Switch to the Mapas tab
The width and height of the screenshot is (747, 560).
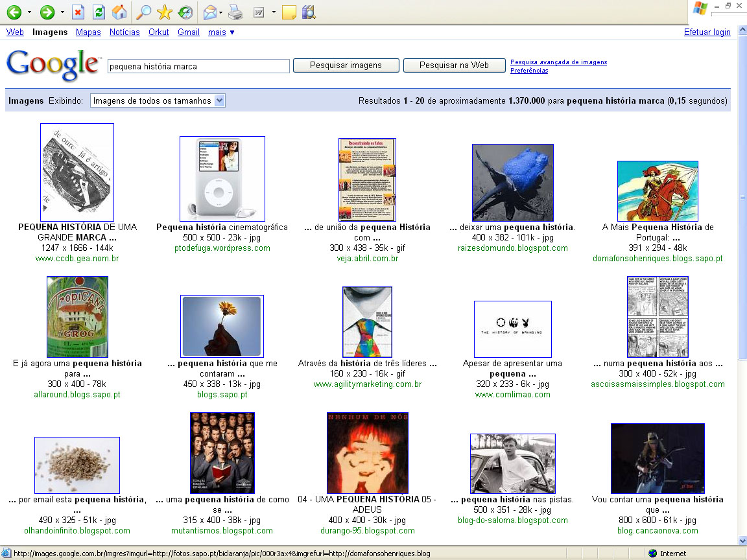[x=88, y=32]
